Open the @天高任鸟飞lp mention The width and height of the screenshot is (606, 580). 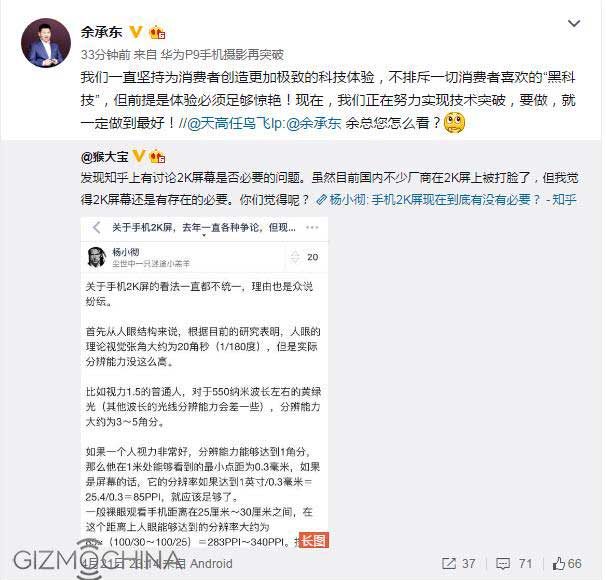point(235,123)
